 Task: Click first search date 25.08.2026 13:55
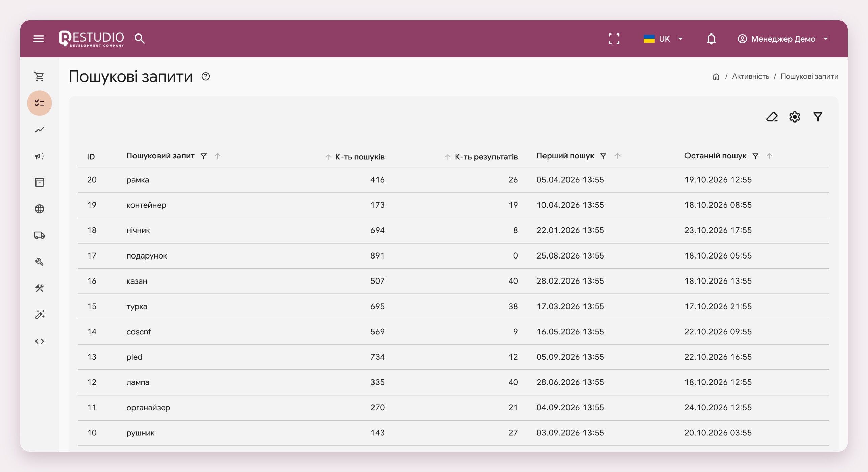(570, 255)
